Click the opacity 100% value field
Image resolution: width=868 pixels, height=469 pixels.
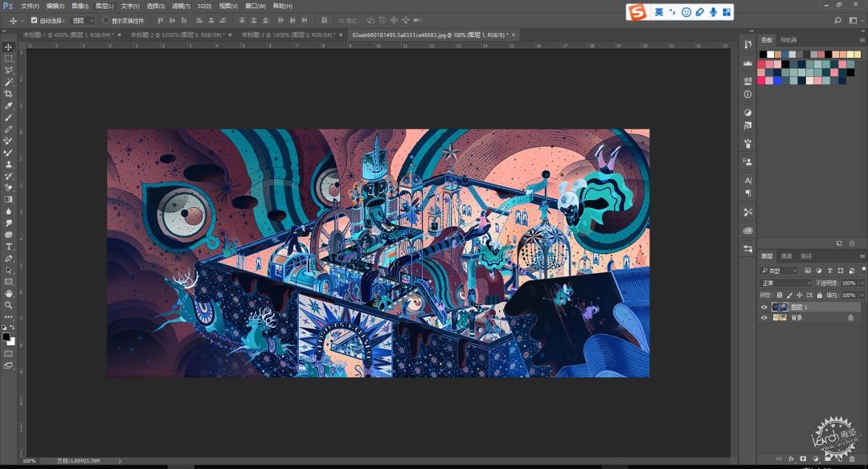(850, 283)
